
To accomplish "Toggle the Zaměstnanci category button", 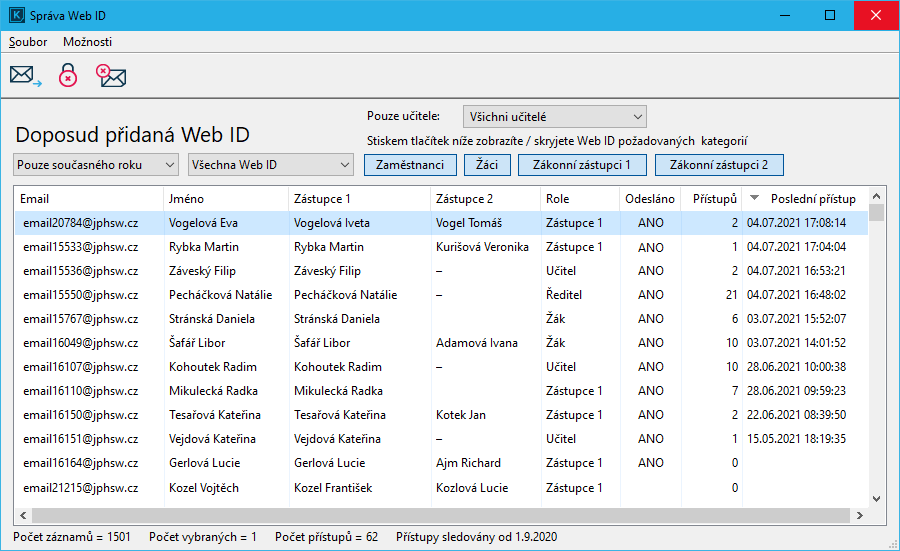I will click(410, 165).
